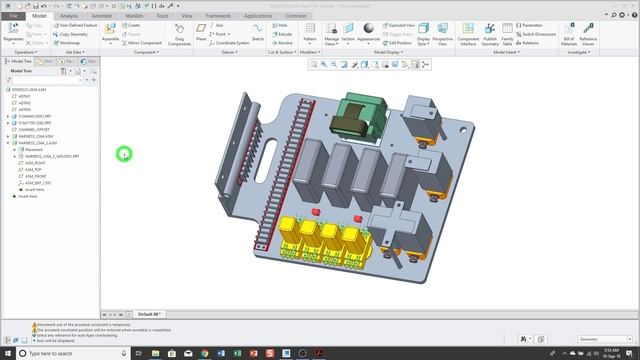Open the Geometry selection filter combo box
Image resolution: width=640 pixels, height=360 pixels.
(605, 339)
